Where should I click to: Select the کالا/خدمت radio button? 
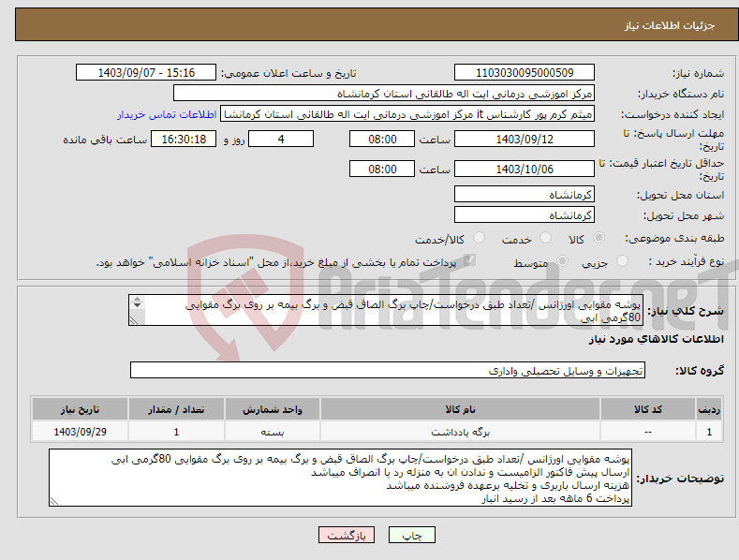click(x=479, y=238)
